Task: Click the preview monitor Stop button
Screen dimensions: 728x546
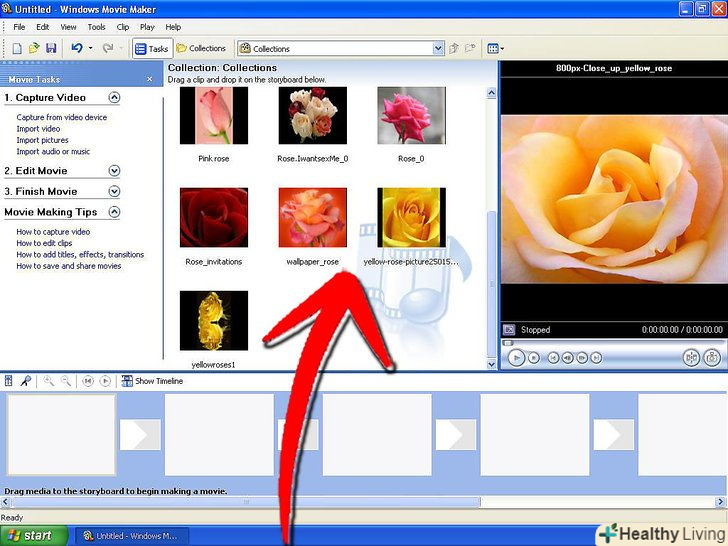Action: (534, 358)
